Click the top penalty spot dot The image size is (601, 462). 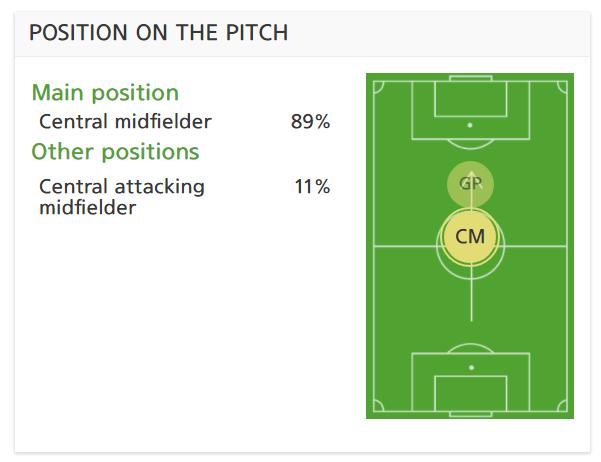[x=470, y=125]
